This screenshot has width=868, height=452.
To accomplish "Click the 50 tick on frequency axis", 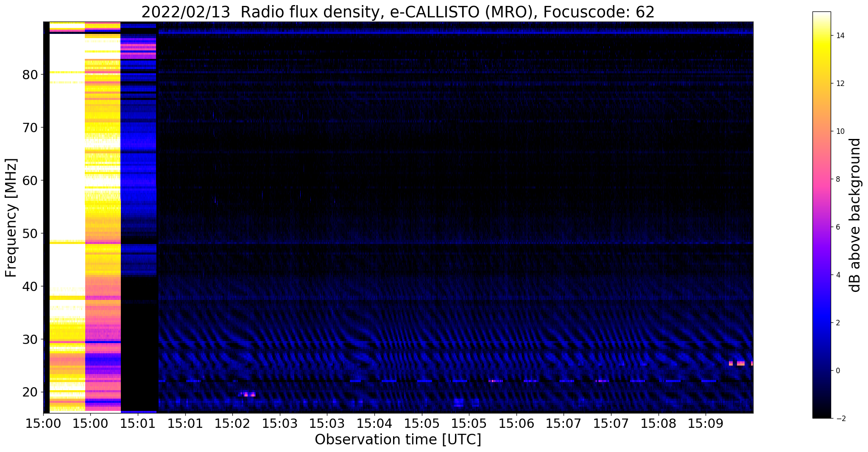I will (31, 233).
